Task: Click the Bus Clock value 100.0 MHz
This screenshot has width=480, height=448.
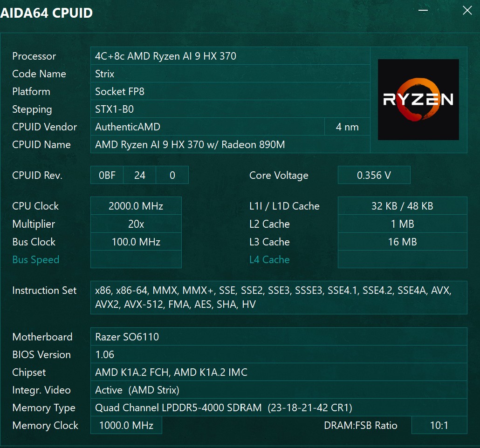Action: (136, 242)
